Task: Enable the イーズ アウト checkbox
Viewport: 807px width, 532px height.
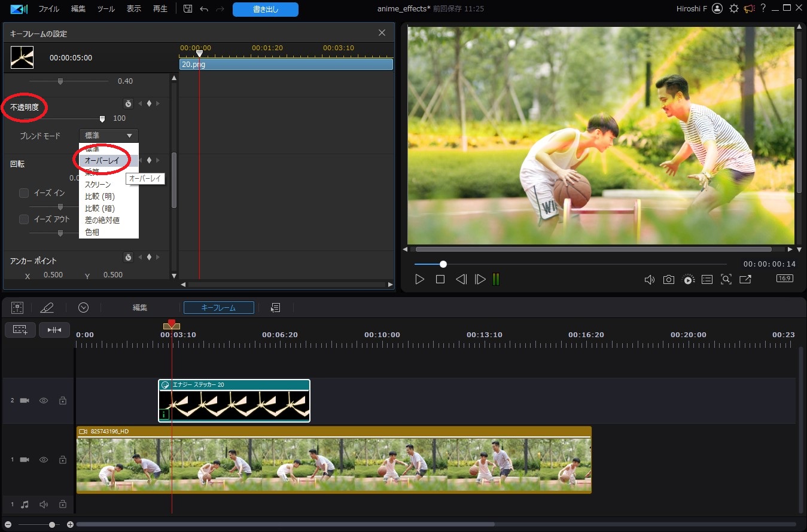Action: [x=24, y=219]
